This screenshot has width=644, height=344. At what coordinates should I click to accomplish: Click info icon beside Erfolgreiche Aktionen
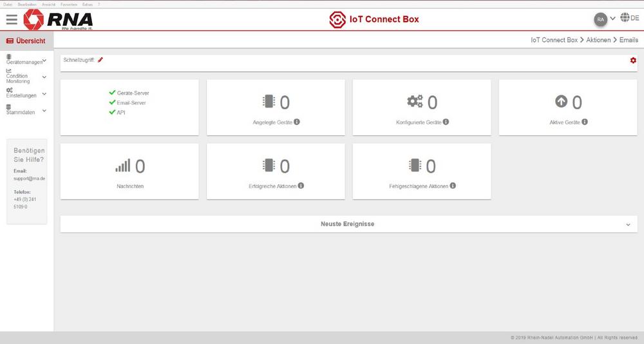pyautogui.click(x=301, y=186)
